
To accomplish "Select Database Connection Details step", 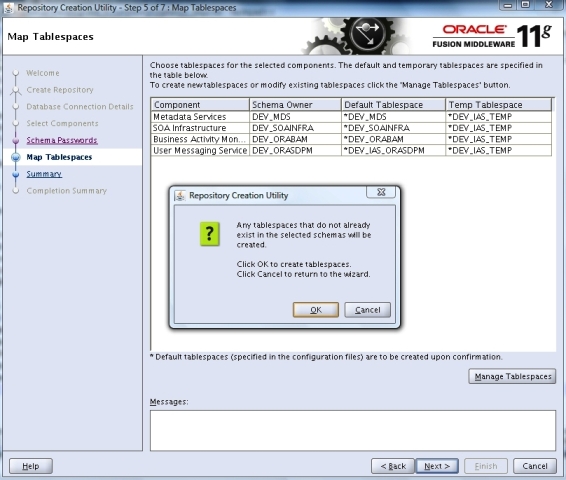I will tap(80, 106).
